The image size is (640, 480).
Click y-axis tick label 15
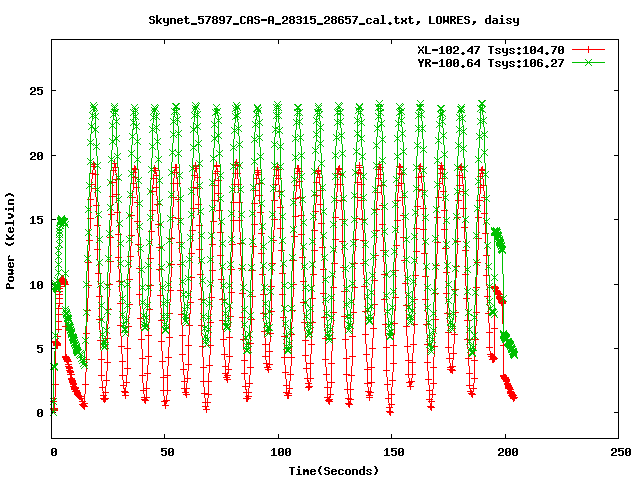36,220
